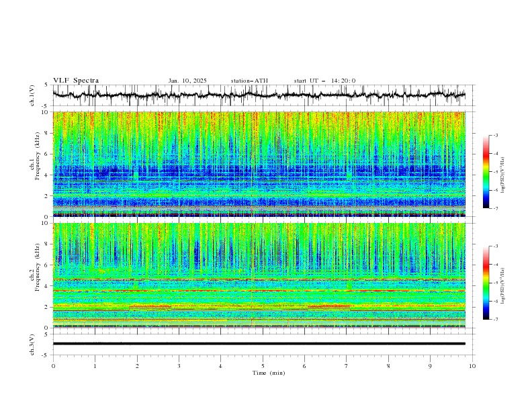
Task: Click the "VLF Spectra" title text
Action: point(76,81)
